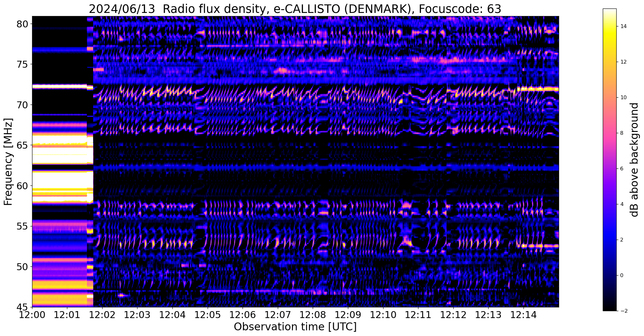This screenshot has width=644, height=336.
Task: Click the 'Frequency [MHz]' axis label
Action: [x=8, y=162]
